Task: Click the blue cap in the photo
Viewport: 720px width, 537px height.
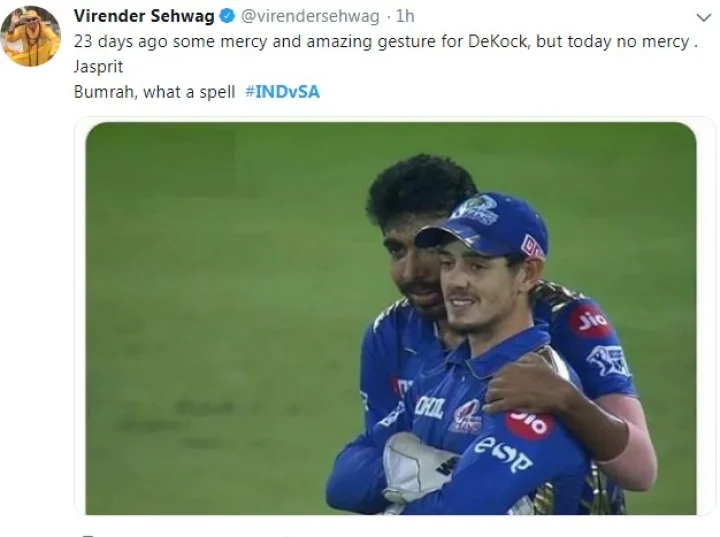Action: [x=487, y=227]
